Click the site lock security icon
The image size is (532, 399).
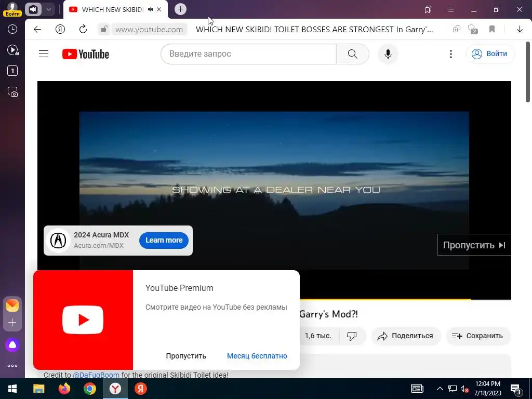click(x=104, y=30)
